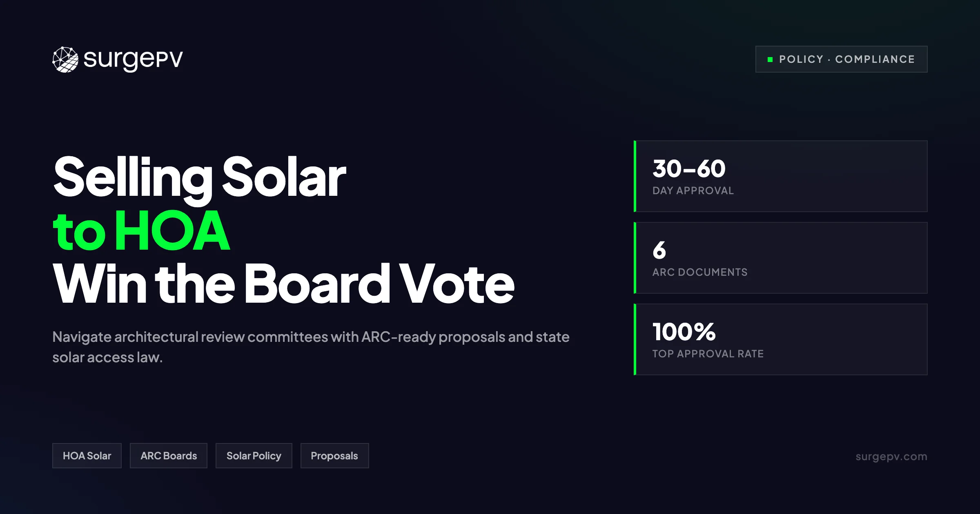Click the '30–60' statistic number
Screen dimensions: 980x514
pyautogui.click(x=689, y=168)
